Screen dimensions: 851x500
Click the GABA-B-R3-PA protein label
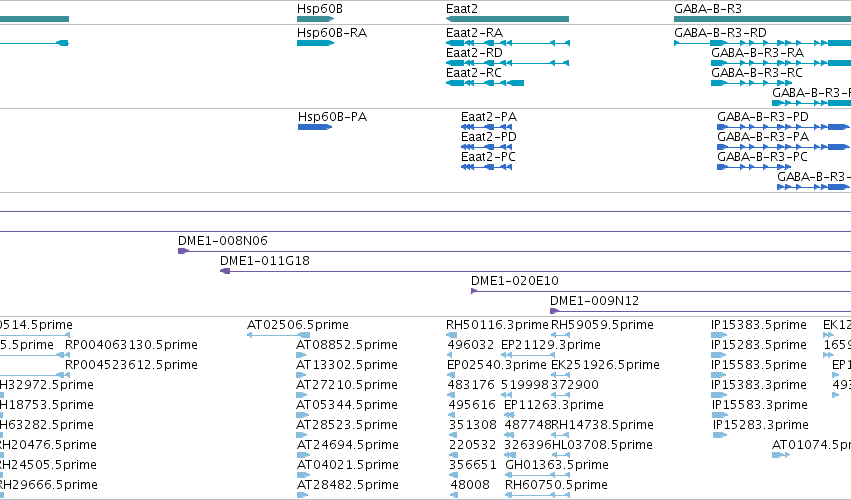[x=763, y=137]
